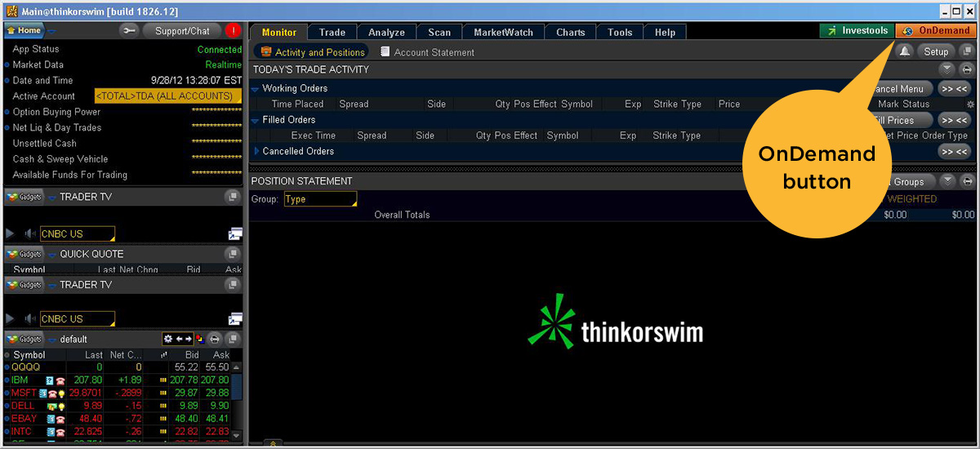Click pop-out icon in first TRADER TV
Screen dimensions: 980x449
point(235,234)
